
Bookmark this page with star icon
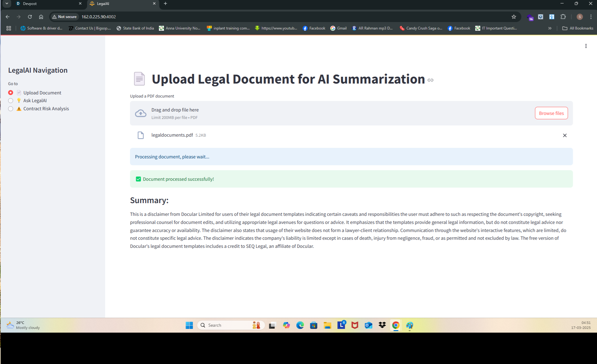tap(514, 17)
